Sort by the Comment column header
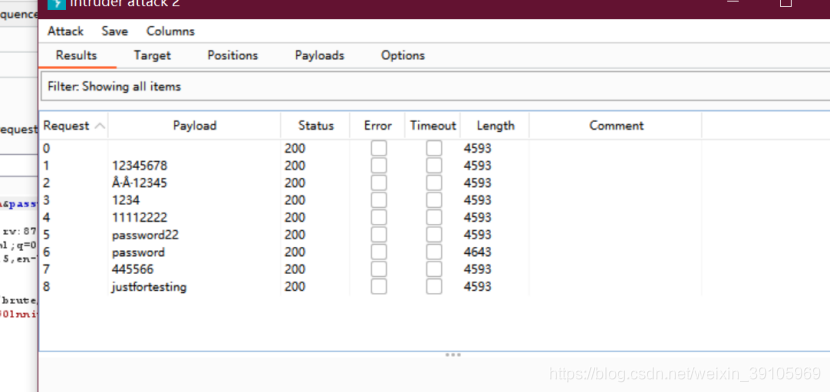 616,126
